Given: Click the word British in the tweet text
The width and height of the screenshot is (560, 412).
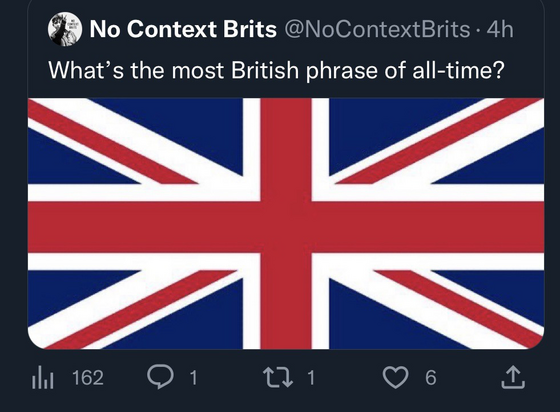Looking at the screenshot, I should tap(265, 70).
